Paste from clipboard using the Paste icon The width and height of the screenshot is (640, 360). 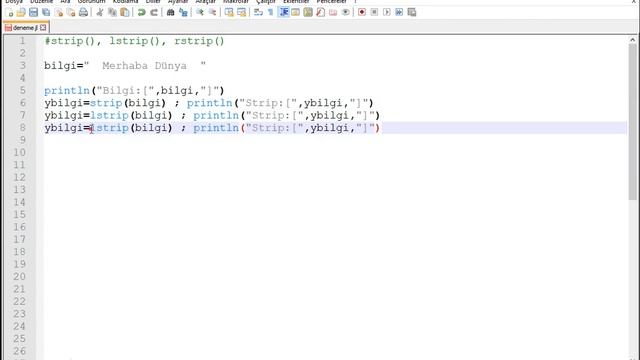point(125,12)
